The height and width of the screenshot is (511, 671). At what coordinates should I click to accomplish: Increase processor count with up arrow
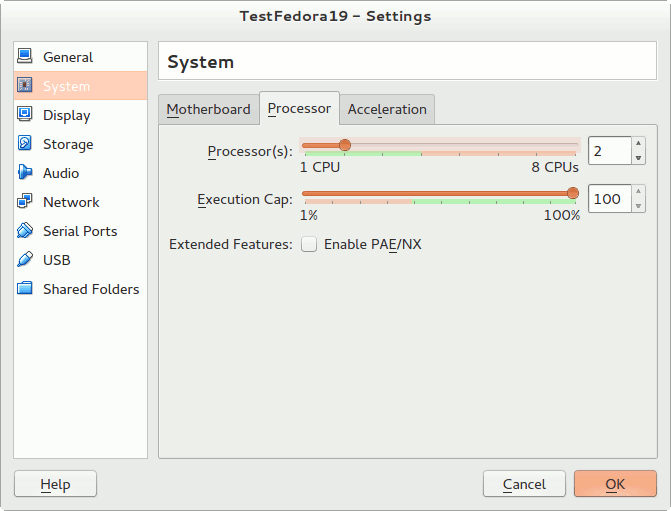(x=639, y=144)
